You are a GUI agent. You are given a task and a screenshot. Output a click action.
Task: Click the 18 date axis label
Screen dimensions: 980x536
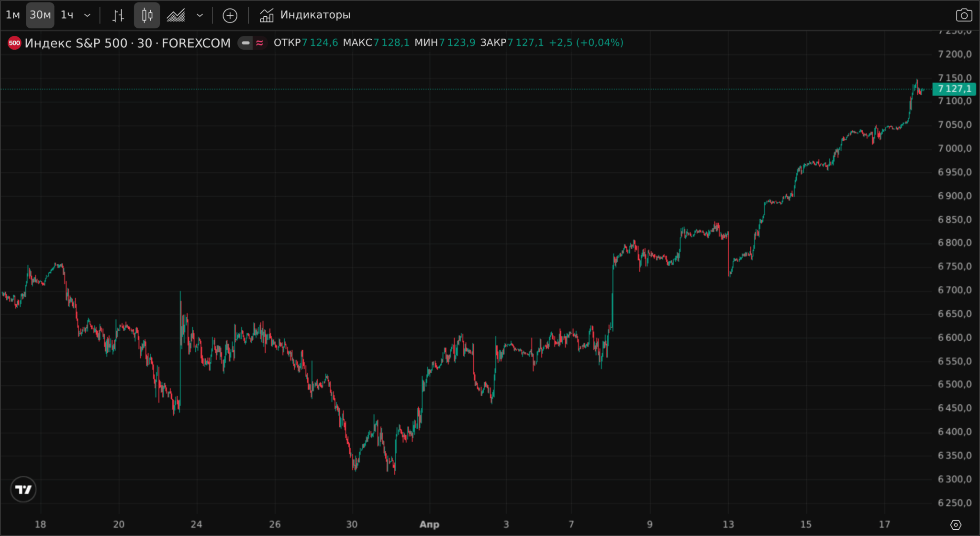click(40, 525)
